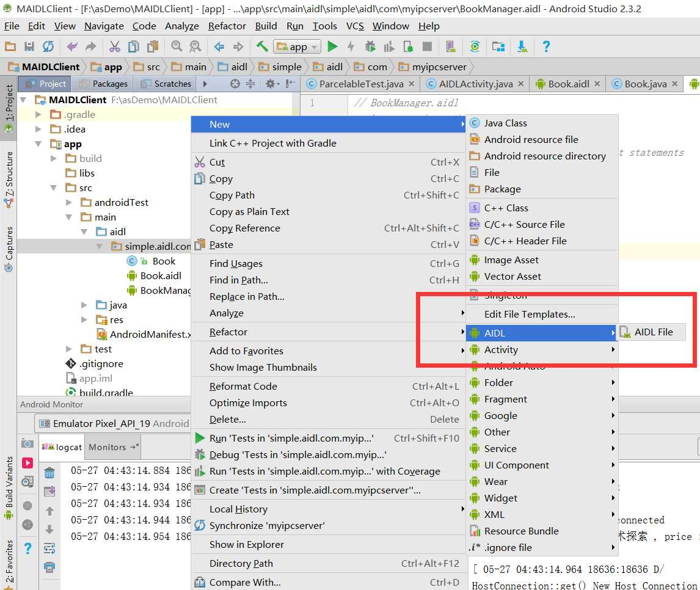Viewport: 700px width, 590px height.
Task: Open Emulator Pixel_API_19 device dropdown
Action: click(x=114, y=423)
